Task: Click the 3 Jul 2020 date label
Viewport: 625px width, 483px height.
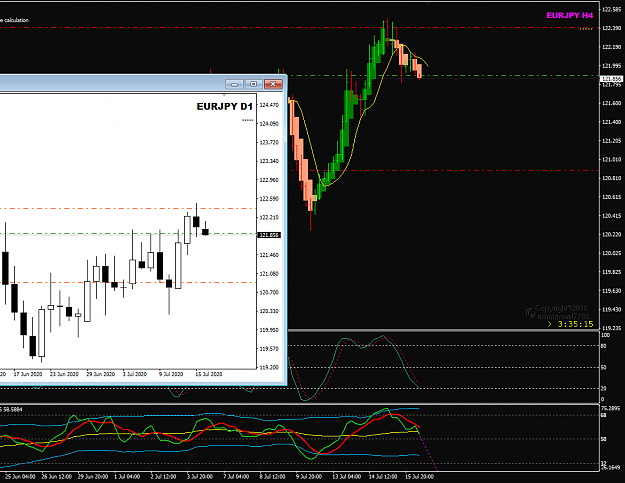Action: [135, 374]
